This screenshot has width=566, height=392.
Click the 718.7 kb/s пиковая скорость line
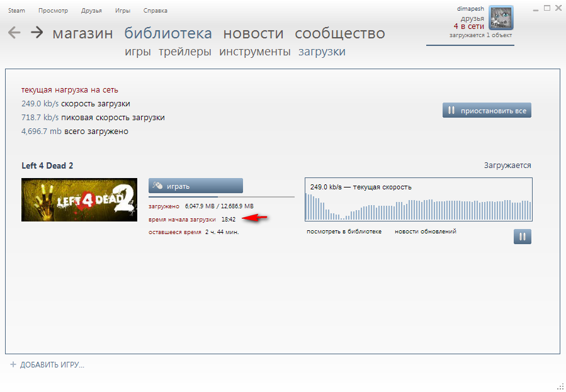pos(93,118)
